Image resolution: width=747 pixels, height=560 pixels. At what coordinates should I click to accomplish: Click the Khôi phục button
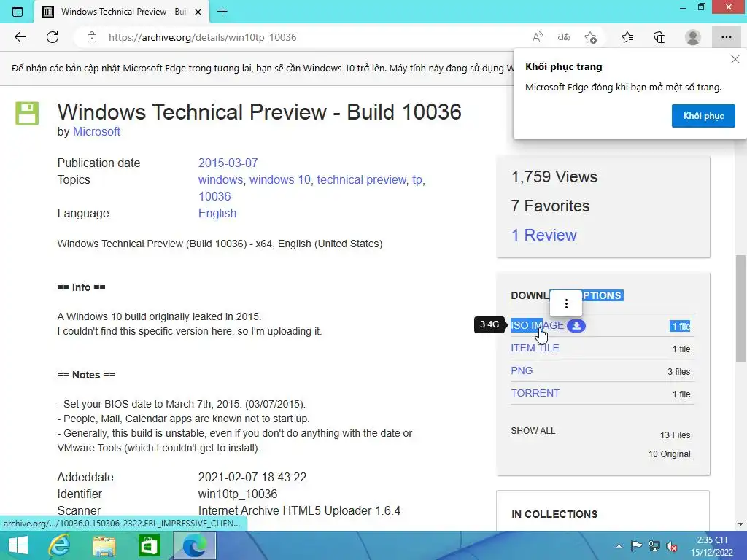point(703,116)
